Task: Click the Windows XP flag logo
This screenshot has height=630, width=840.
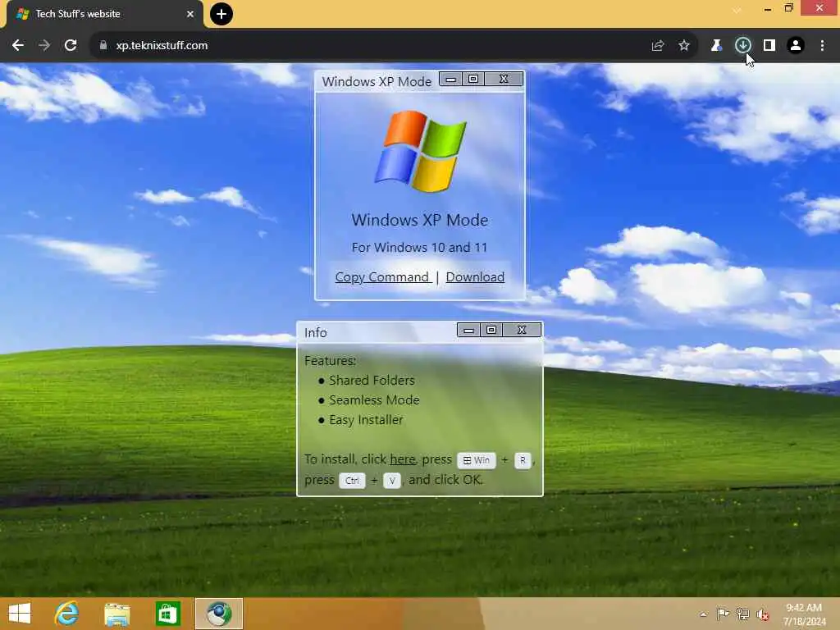Action: pyautogui.click(x=421, y=152)
